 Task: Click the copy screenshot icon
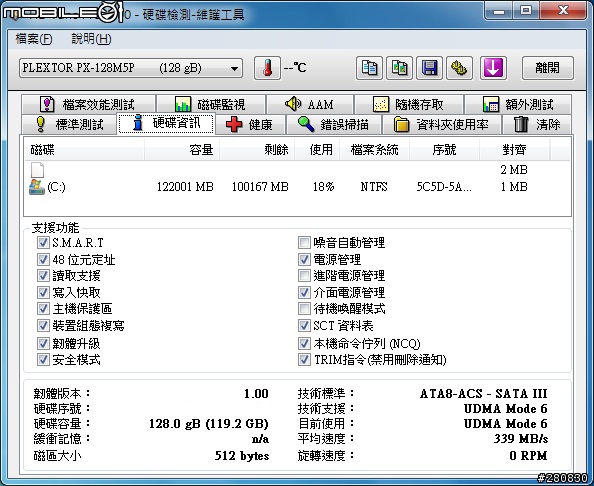(x=399, y=68)
